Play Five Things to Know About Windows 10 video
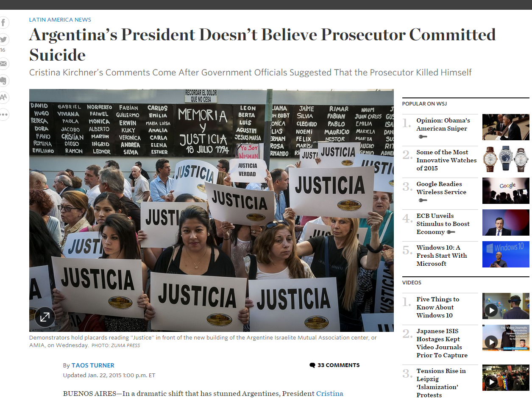This screenshot has height=398, width=532. point(491,310)
